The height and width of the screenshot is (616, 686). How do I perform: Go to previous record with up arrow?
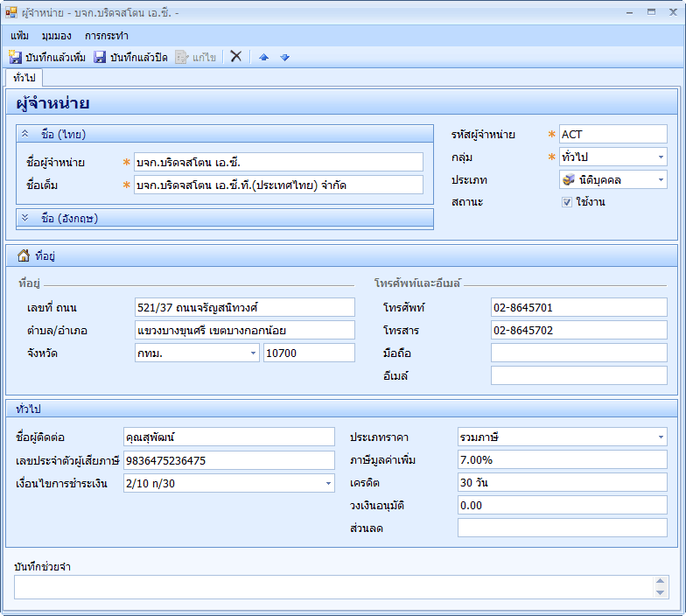point(264,58)
